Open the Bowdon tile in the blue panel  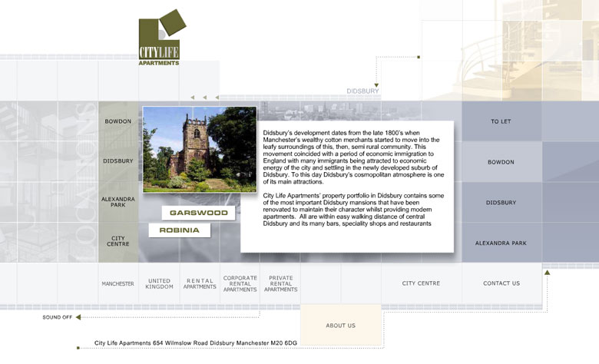[x=501, y=162]
